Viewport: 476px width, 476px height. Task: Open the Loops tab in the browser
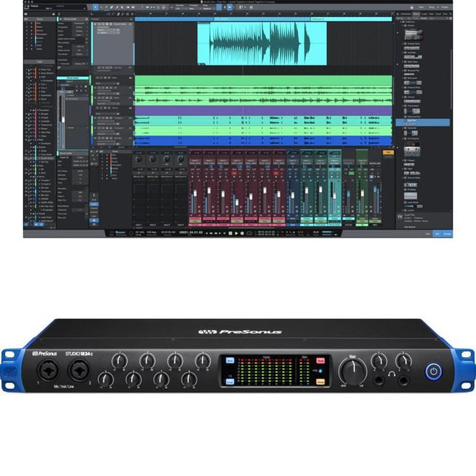pos(424,14)
